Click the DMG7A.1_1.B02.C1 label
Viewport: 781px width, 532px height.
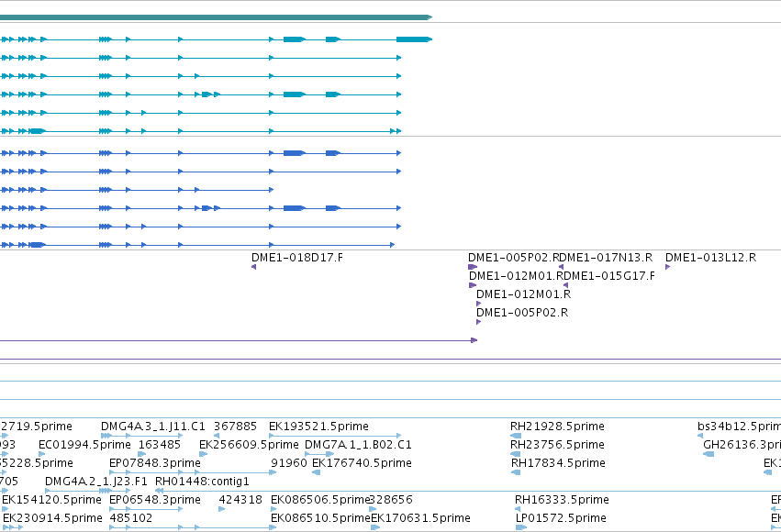[358, 445]
